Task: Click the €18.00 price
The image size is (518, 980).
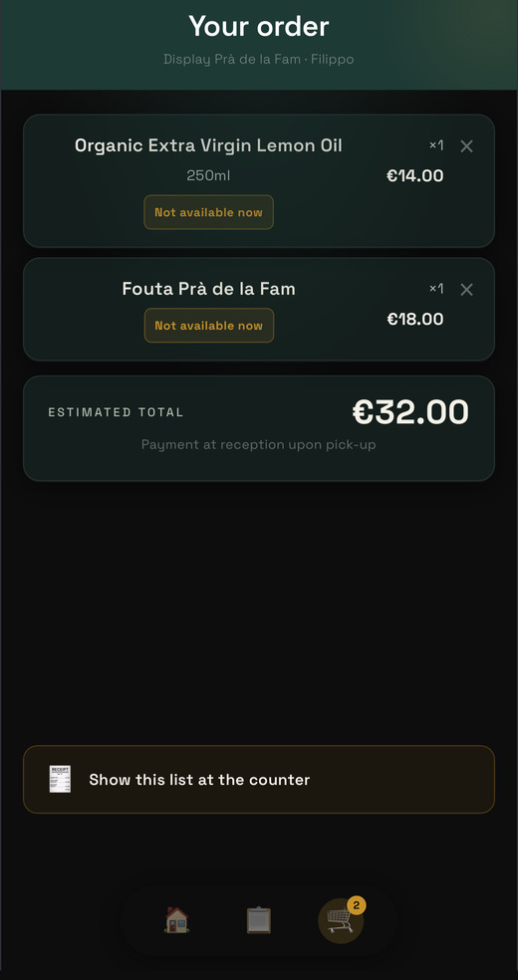Action: point(415,320)
